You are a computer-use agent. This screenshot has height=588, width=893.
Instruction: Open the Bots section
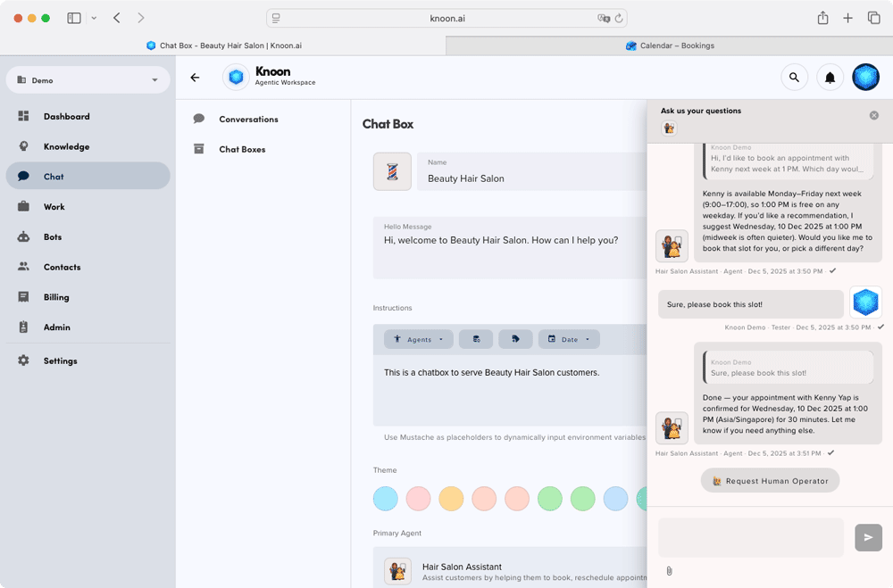click(88, 236)
